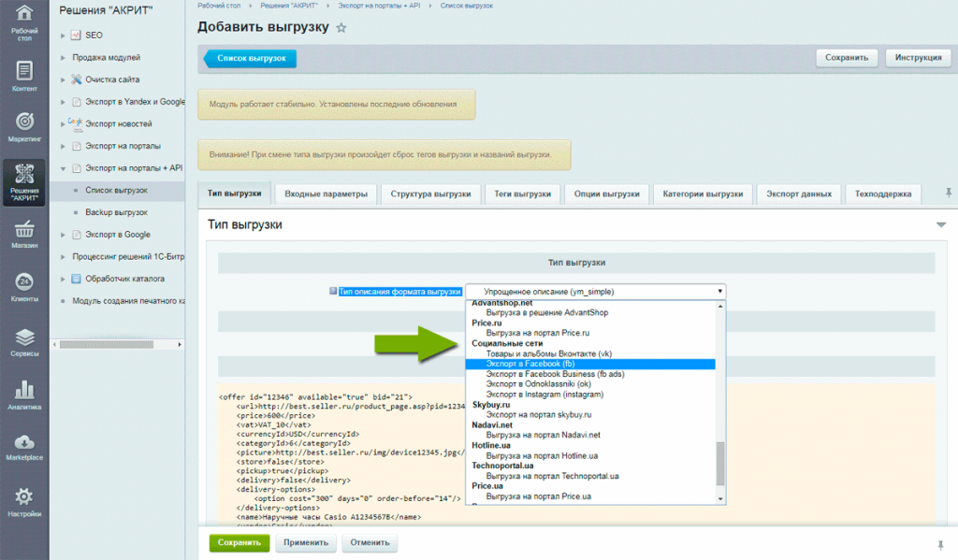Image resolution: width=958 pixels, height=560 pixels.
Task: Open the Маркетинг sidebar icon
Action: pos(24,127)
